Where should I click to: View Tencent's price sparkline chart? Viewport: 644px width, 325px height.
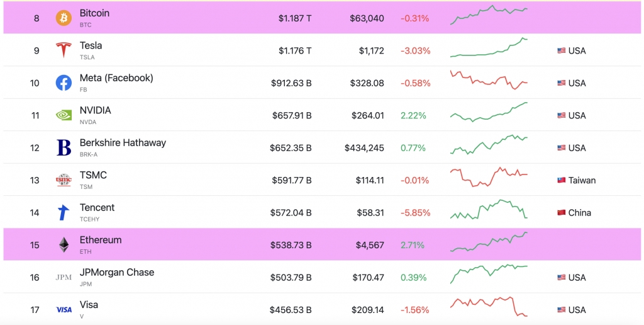point(489,209)
